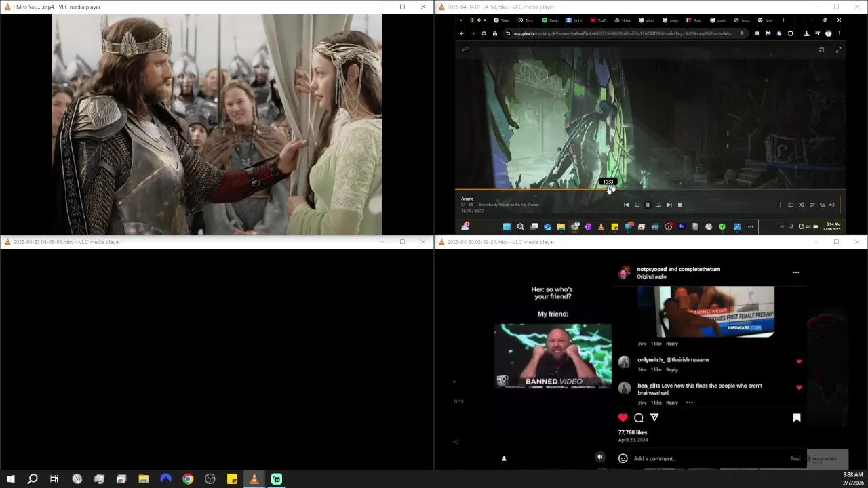Click the pause button in the Plex player
Screen dimensions: 868x488
pos(648,205)
